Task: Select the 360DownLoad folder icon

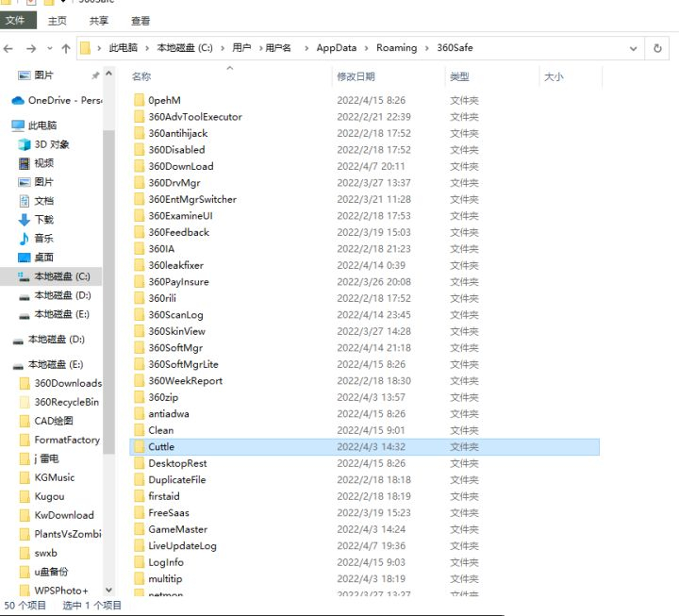Action: (x=139, y=166)
